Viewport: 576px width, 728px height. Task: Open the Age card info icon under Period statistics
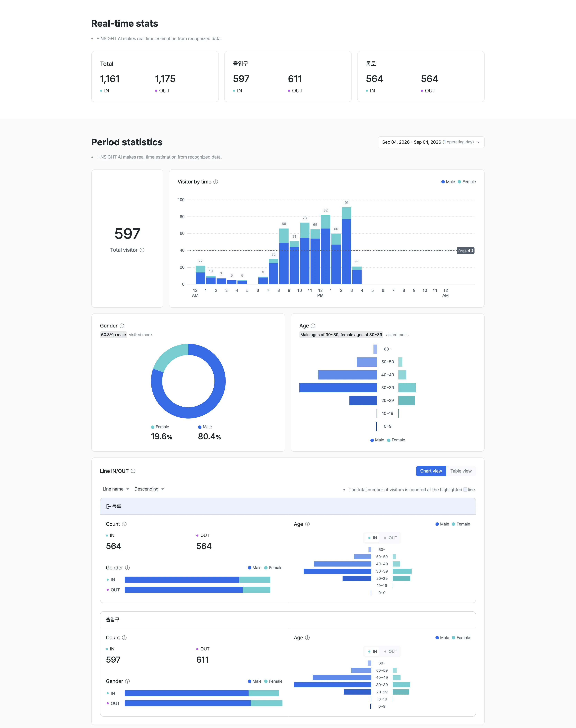(x=313, y=326)
